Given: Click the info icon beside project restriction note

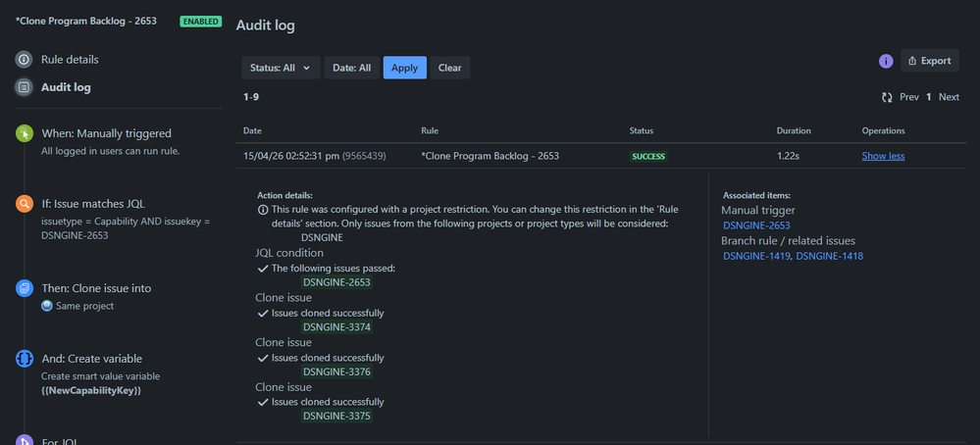Looking at the screenshot, I should [x=263, y=209].
